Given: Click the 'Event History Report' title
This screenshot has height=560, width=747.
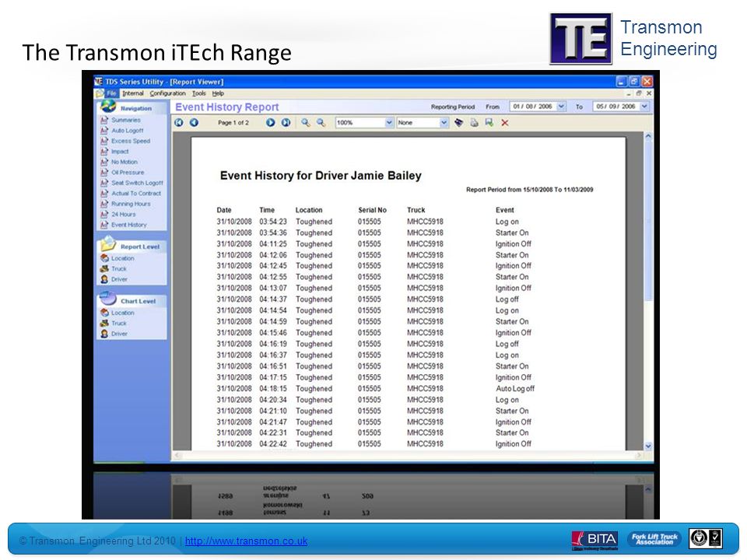Looking at the screenshot, I should [x=226, y=107].
